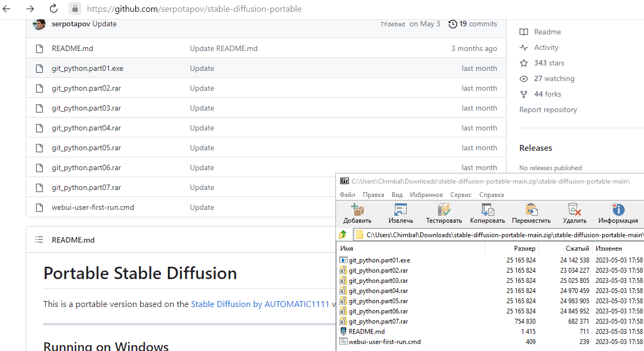Open the README outline list icon
644x351 pixels.
click(39, 240)
